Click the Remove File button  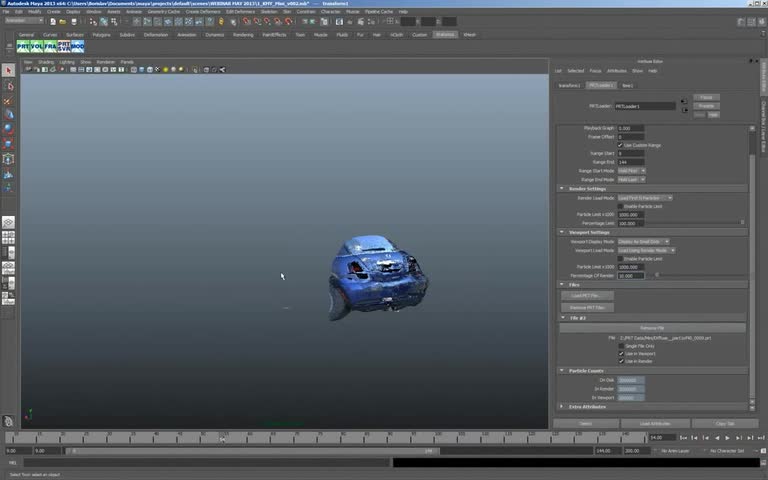[x=651, y=328]
